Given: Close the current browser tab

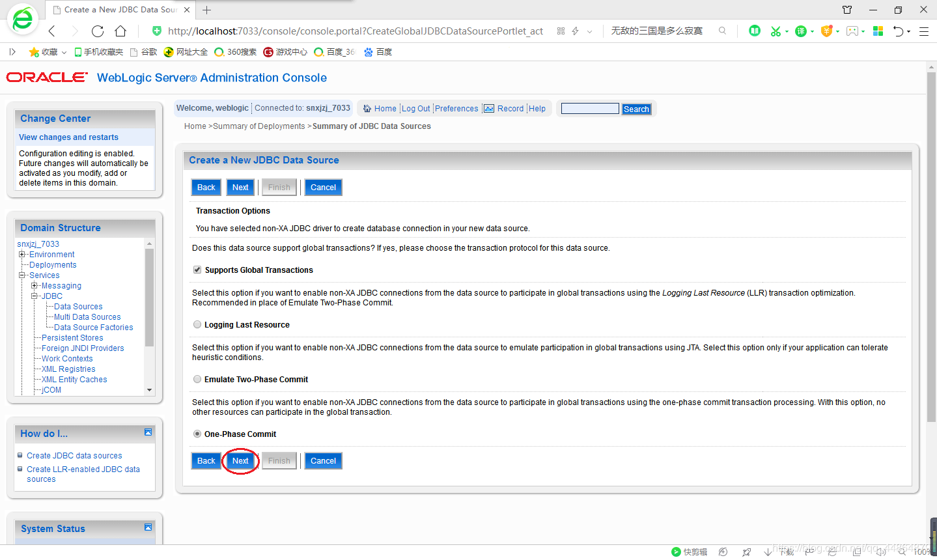Looking at the screenshot, I should 188,10.
